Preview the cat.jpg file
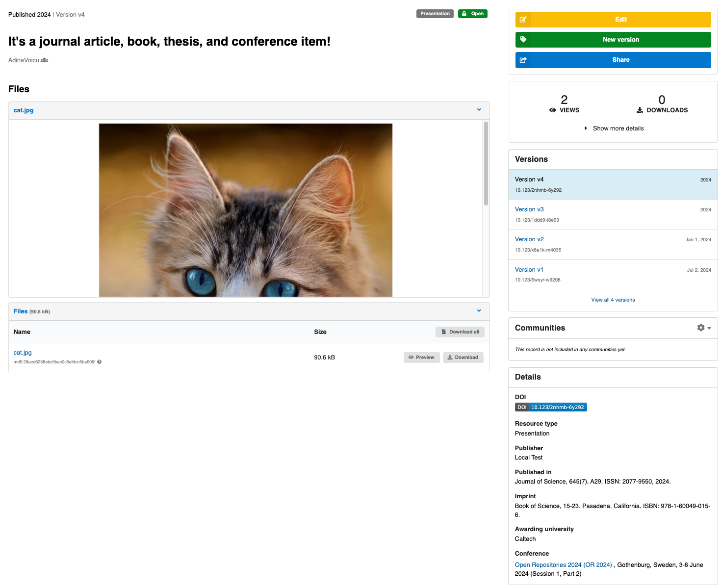The width and height of the screenshot is (721, 588). pyautogui.click(x=422, y=358)
